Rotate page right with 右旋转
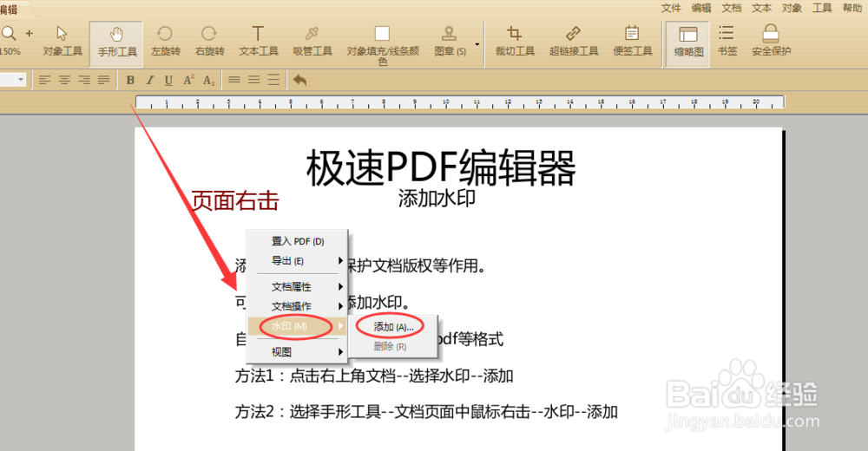This screenshot has width=868, height=451. tap(209, 42)
